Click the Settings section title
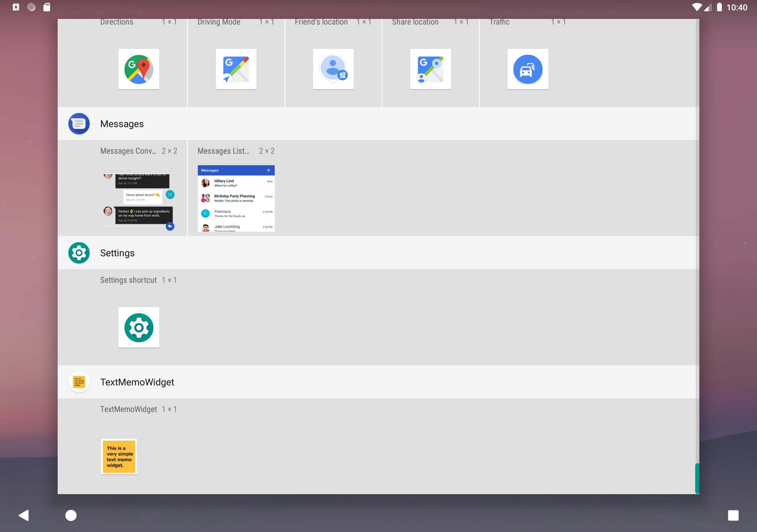The image size is (757, 532). click(117, 253)
